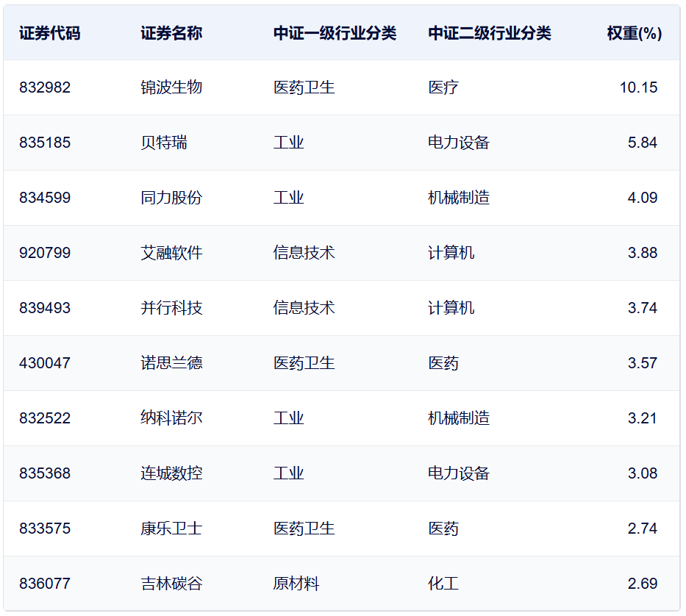Click 医药卫生 in the 康乐卫士 row
Image resolution: width=686 pixels, height=616 pixels.
point(304,529)
